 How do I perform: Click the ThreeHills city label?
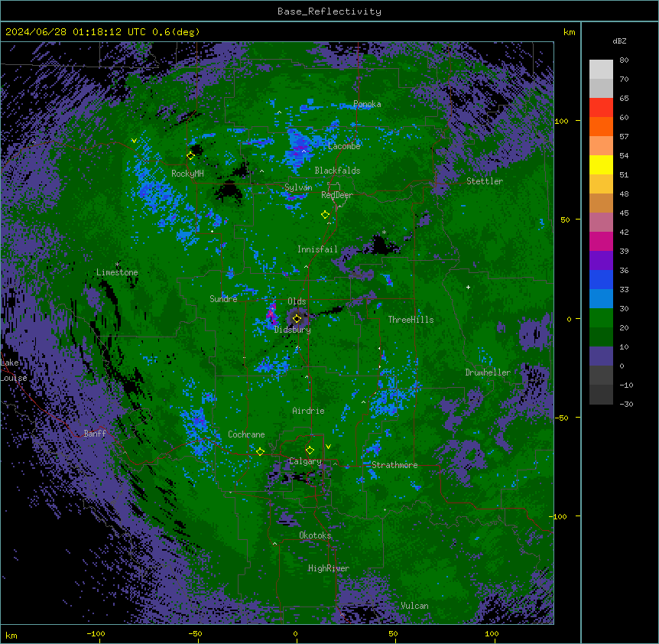click(x=411, y=320)
